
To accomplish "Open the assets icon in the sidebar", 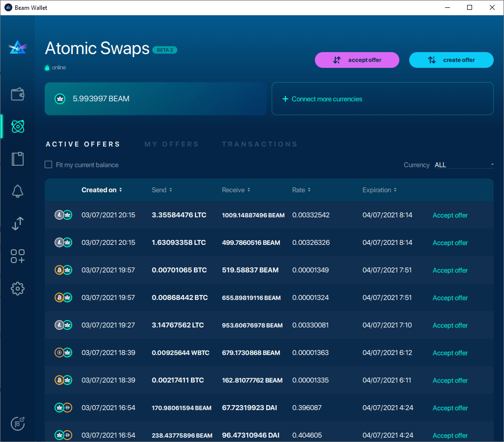I will [x=18, y=256].
